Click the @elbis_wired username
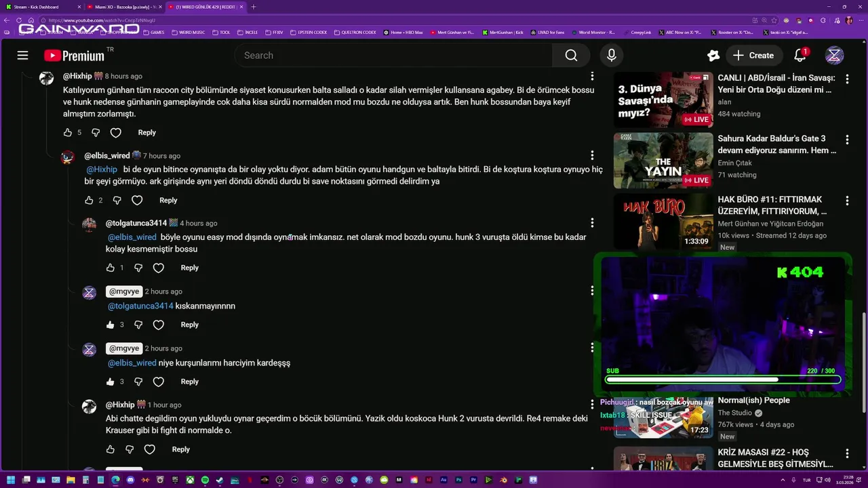Screen dimensions: 868x488 (107, 156)
